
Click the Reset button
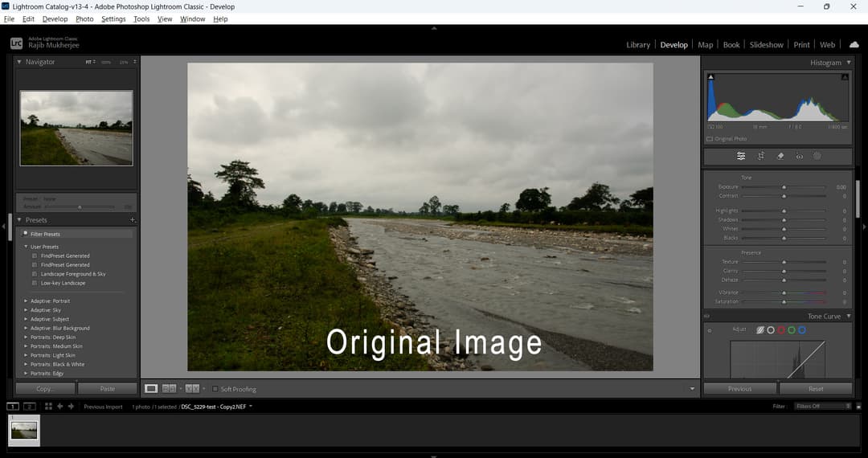816,389
